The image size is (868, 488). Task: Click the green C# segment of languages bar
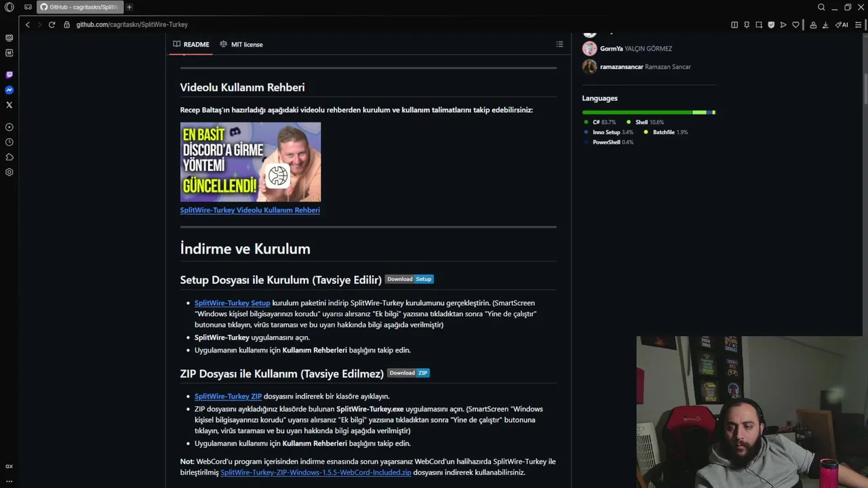(x=637, y=113)
